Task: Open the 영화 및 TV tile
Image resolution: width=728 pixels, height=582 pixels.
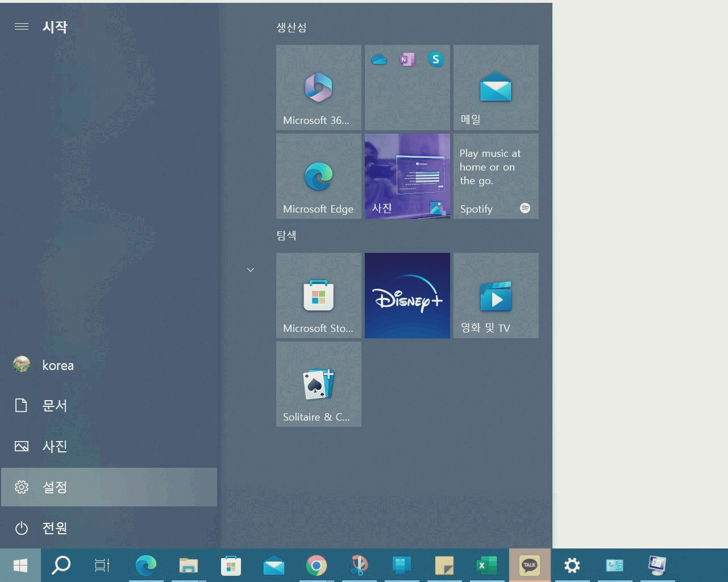Action: pos(496,296)
